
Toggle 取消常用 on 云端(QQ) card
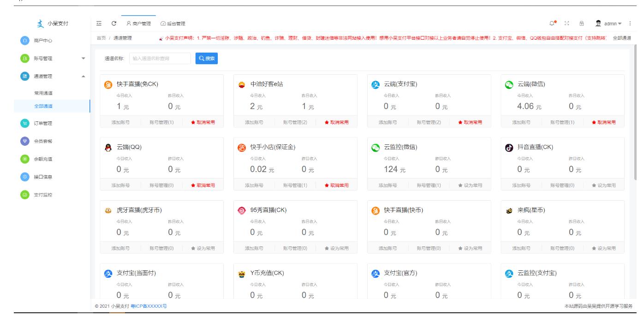[x=203, y=185]
